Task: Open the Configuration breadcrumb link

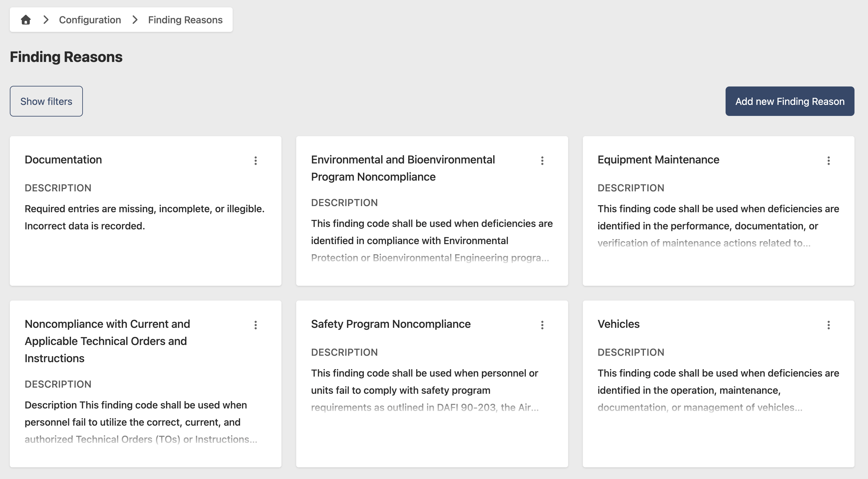Action: pyautogui.click(x=90, y=20)
